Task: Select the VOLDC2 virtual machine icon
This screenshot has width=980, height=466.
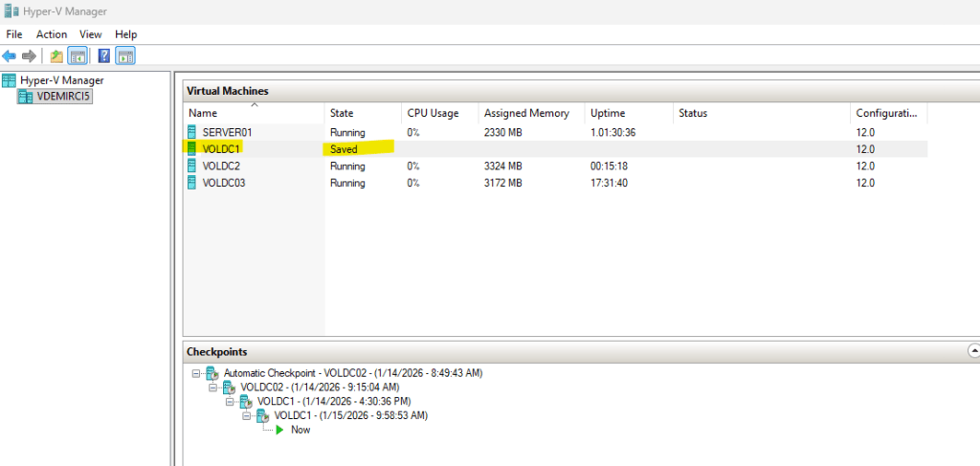Action: 192,166
